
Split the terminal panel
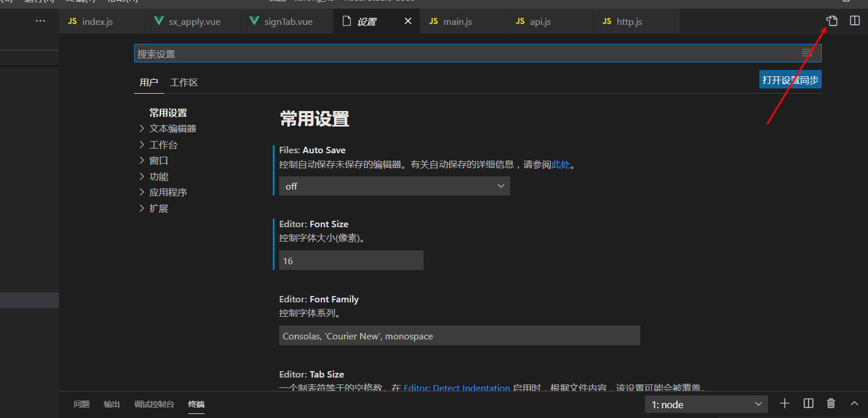808,404
